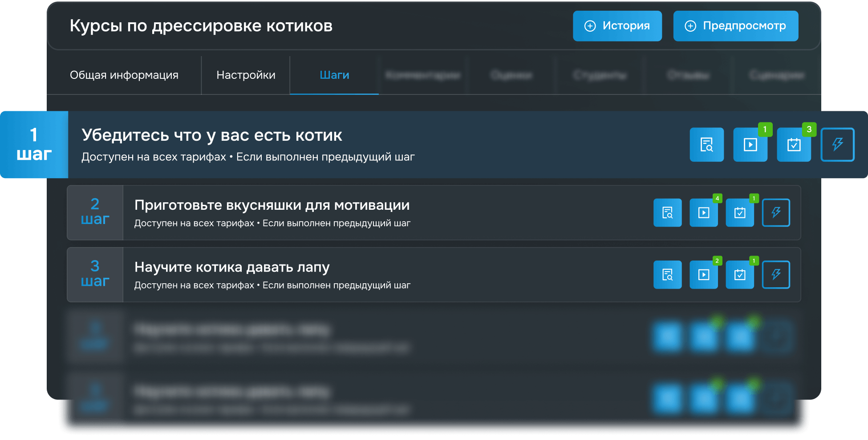Open calendar checklist icon in step 1
This screenshot has width=868, height=440.
(794, 145)
